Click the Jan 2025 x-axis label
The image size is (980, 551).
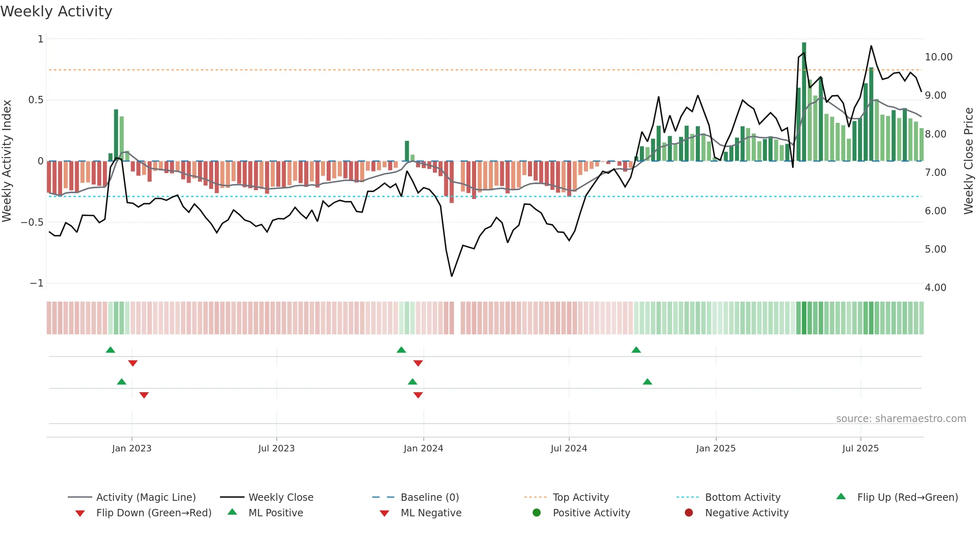[x=716, y=448]
